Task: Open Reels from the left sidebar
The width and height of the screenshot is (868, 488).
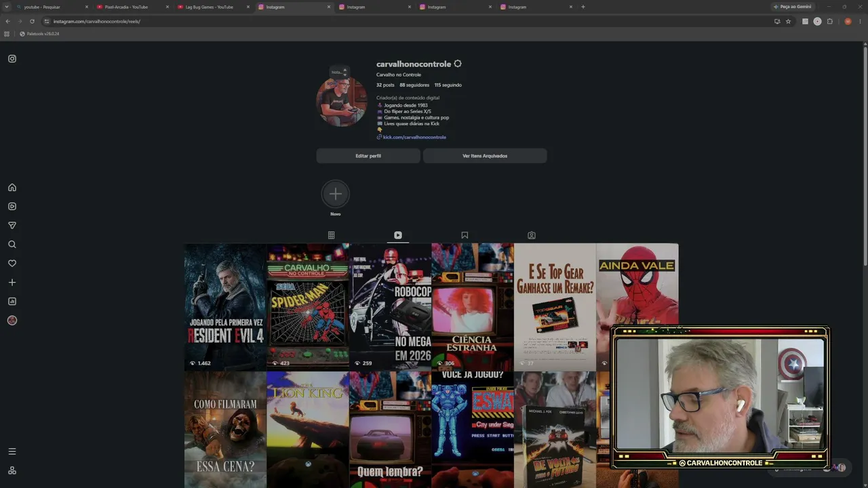Action: tap(12, 207)
